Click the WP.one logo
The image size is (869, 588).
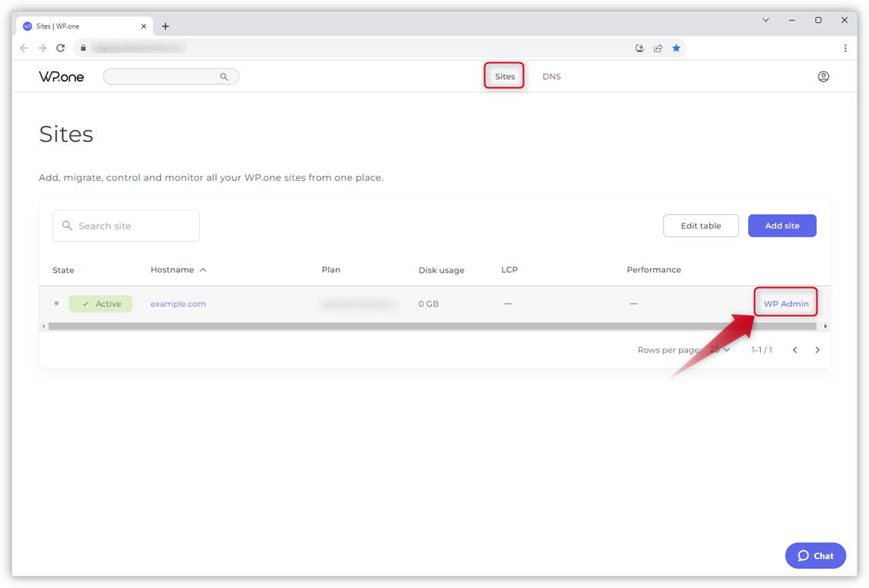[x=61, y=76]
